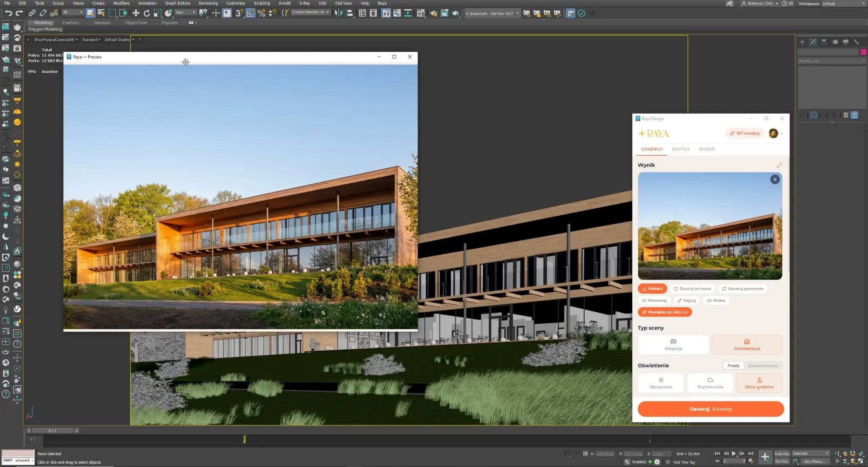Switch to WIDEO tab in Raya Design

tap(707, 149)
